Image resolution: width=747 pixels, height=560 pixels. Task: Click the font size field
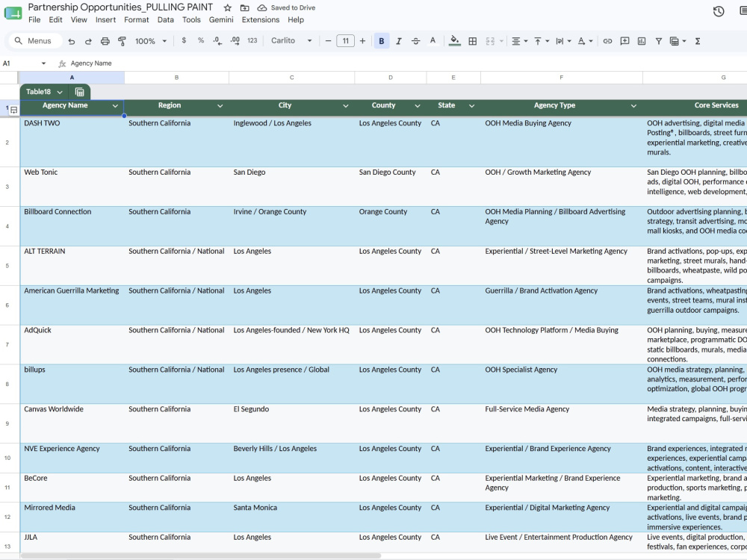(x=345, y=41)
